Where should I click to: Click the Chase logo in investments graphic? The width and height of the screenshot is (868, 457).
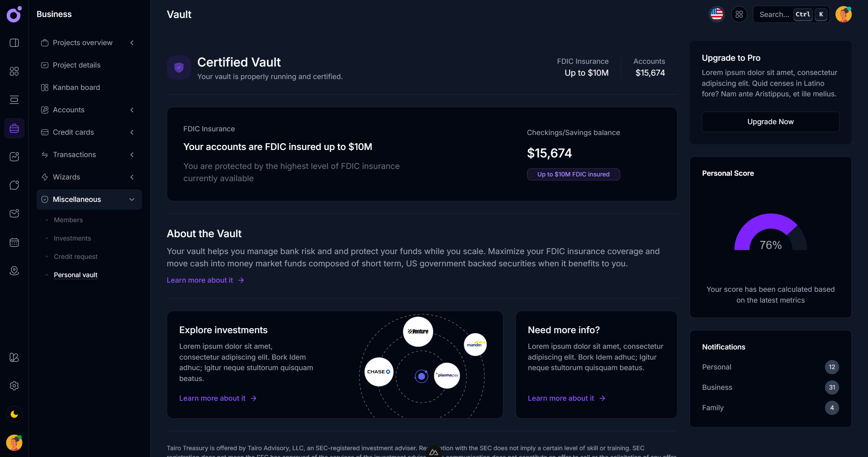click(x=379, y=372)
